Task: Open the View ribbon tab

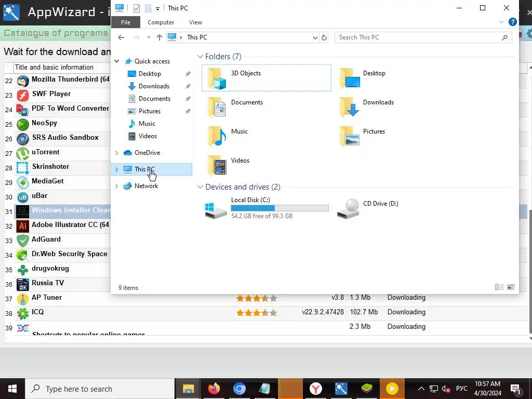Action: 195,22
